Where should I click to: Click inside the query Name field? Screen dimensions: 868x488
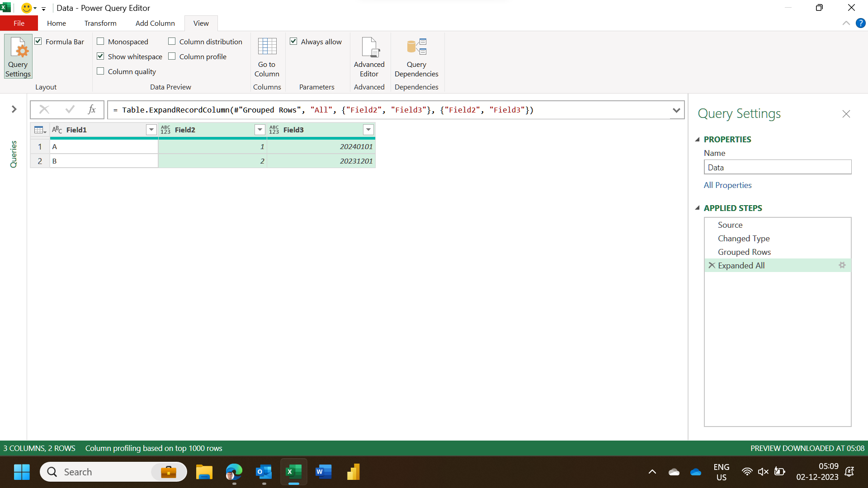(x=777, y=167)
